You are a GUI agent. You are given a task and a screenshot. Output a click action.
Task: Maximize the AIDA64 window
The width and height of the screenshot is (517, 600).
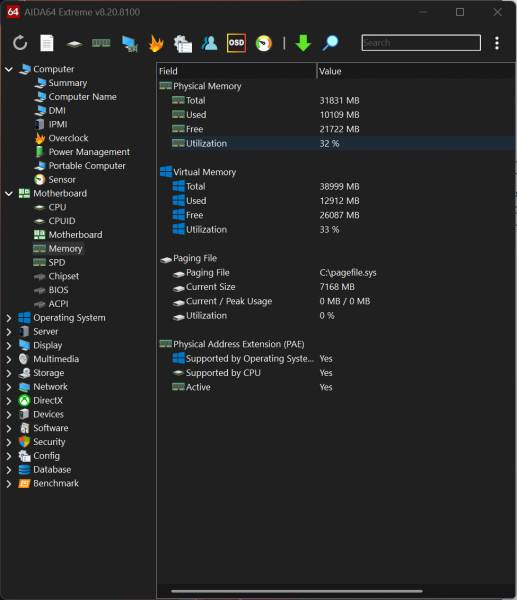tap(460, 12)
